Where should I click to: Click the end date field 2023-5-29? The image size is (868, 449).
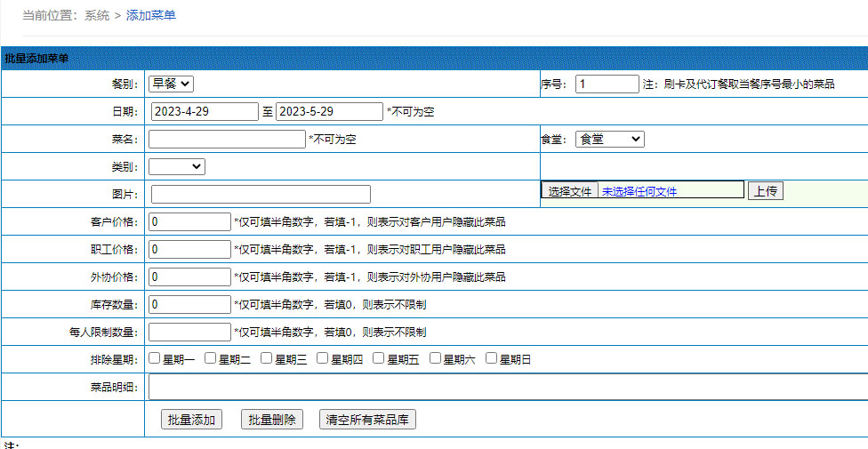pyautogui.click(x=329, y=112)
